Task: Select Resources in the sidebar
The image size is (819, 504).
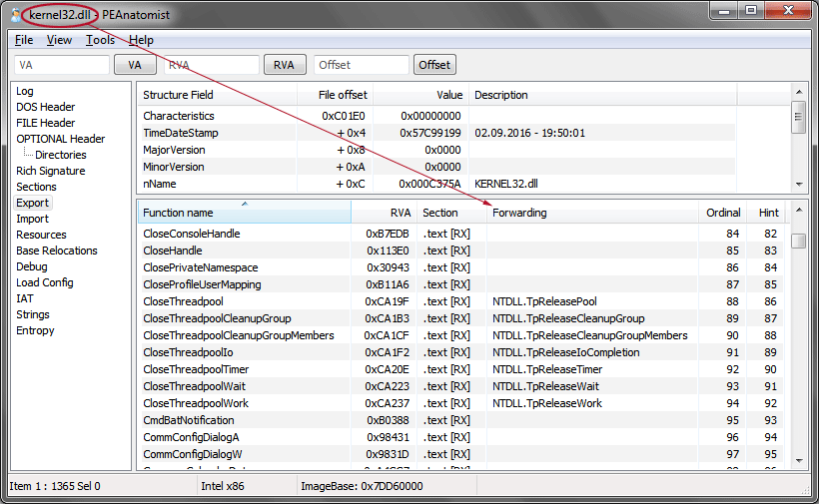Action: pos(41,235)
